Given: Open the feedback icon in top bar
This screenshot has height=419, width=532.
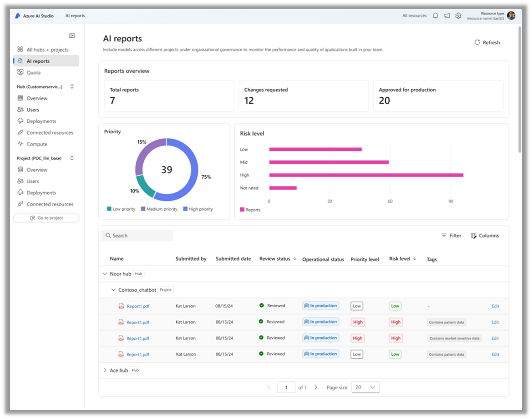Looking at the screenshot, I should click(x=446, y=15).
